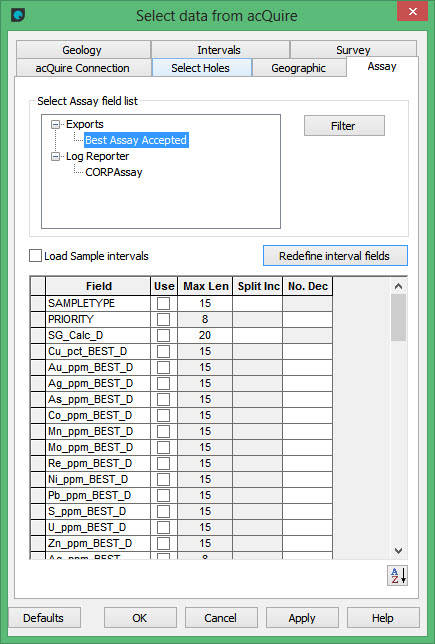Collapse the Log Reporter tree node

click(x=55, y=156)
